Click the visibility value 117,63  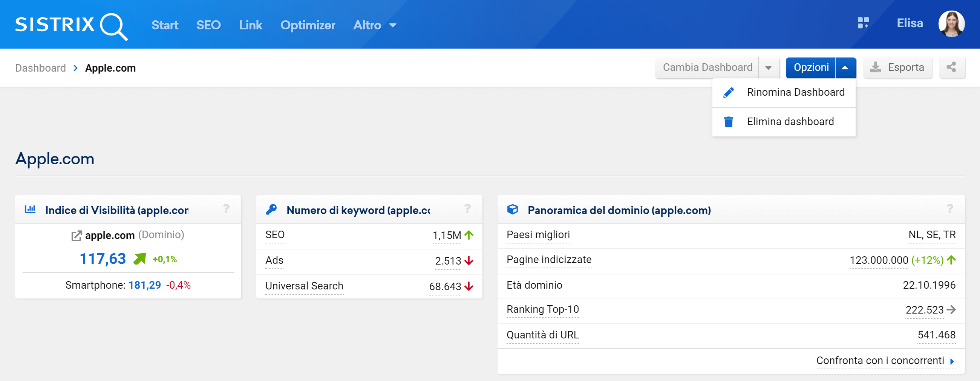tap(103, 259)
